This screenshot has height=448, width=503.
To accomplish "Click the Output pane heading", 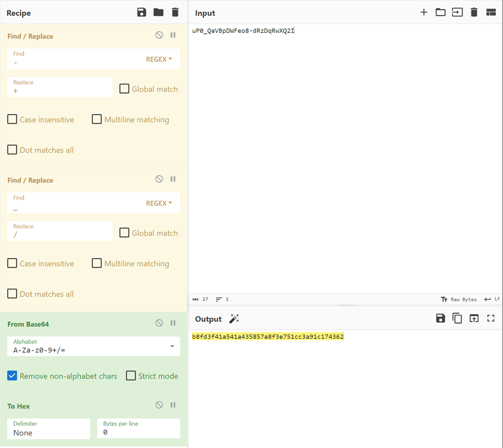I will click(208, 319).
